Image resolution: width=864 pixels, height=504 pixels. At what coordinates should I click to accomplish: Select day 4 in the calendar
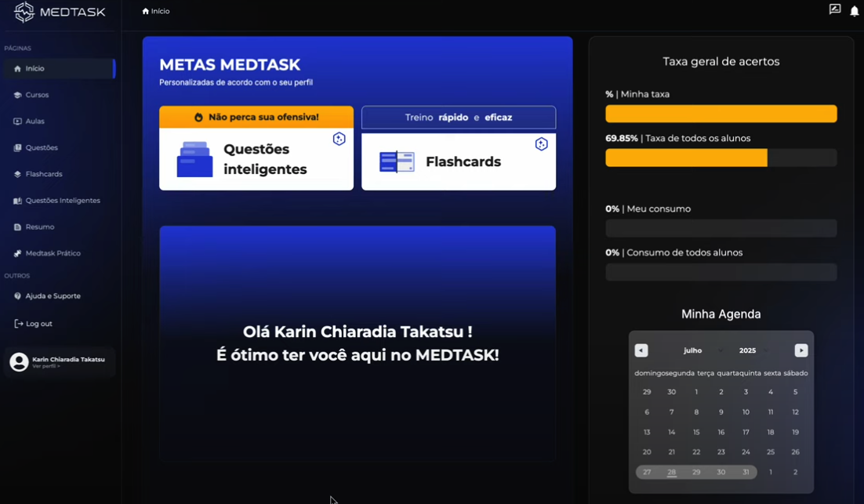771,392
